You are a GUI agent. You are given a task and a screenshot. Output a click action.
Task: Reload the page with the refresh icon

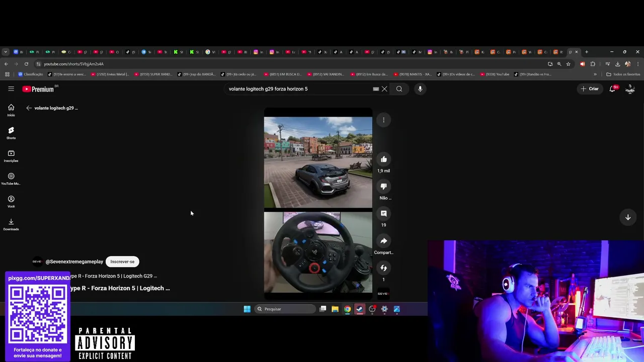[26, 64]
